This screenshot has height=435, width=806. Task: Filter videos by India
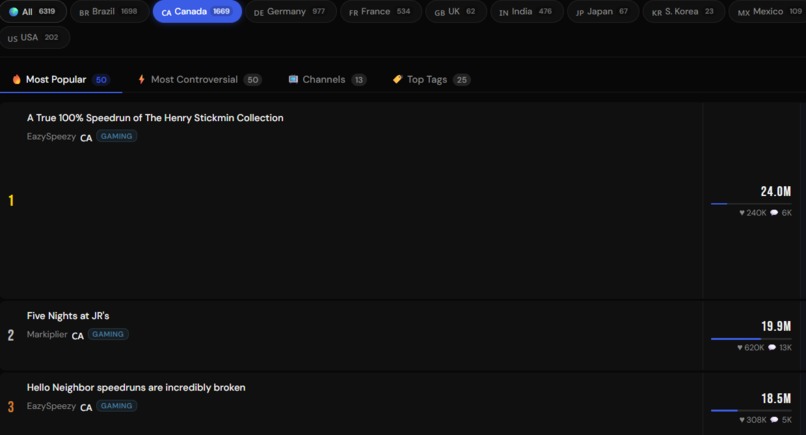point(526,11)
